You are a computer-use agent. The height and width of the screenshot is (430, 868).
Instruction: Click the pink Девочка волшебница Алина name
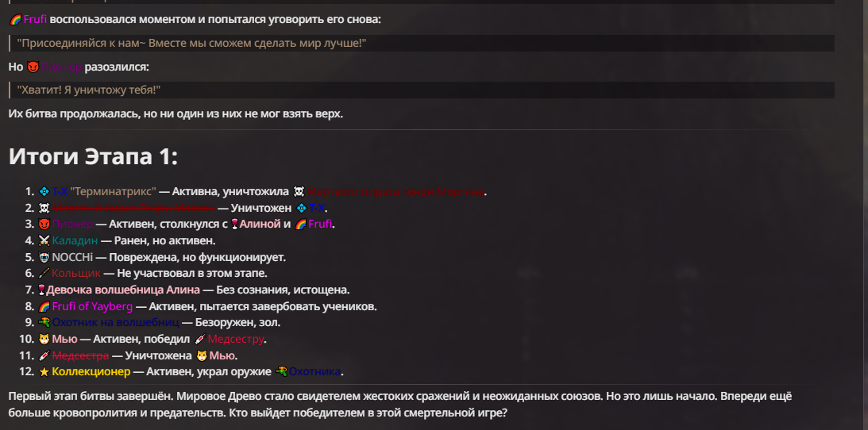pos(126,290)
